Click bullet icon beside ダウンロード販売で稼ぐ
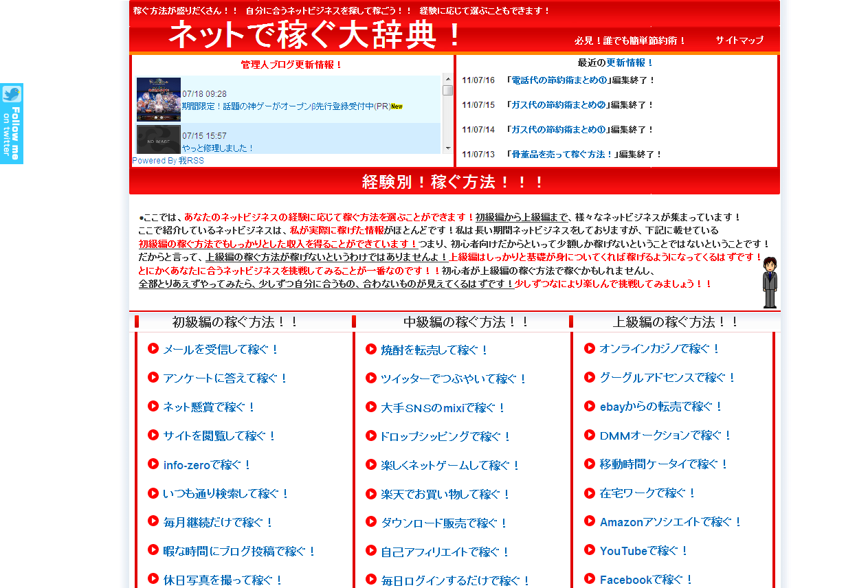Screen dimensions: 868x588 click(x=371, y=522)
